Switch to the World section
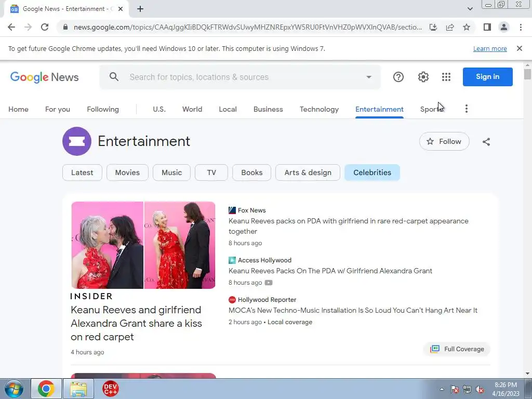The image size is (532, 399). pyautogui.click(x=192, y=109)
